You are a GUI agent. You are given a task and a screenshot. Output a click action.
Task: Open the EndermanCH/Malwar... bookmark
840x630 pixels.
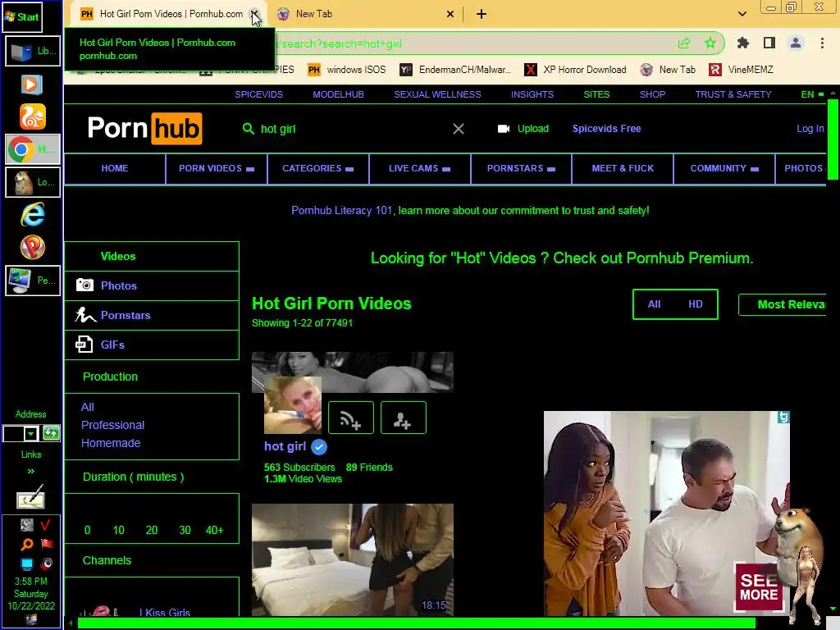(455, 70)
